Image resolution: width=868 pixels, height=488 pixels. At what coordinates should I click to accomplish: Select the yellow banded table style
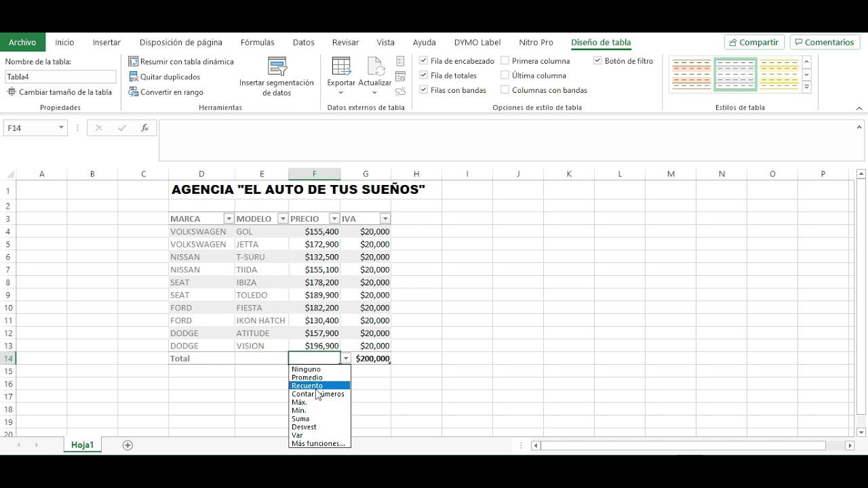pos(779,75)
